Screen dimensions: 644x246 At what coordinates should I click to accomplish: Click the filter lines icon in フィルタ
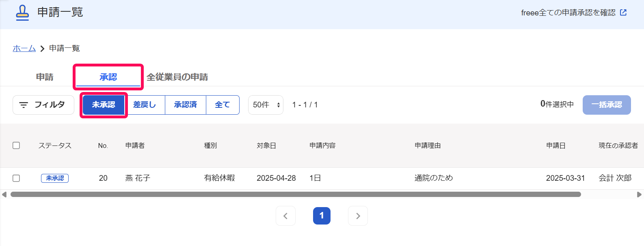pyautogui.click(x=24, y=105)
